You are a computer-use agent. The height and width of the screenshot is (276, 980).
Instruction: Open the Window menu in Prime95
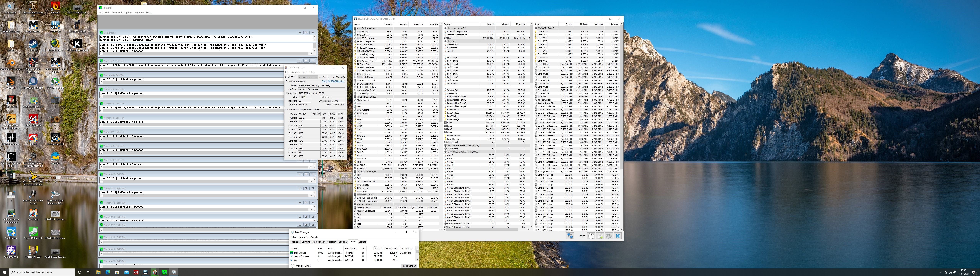point(139,13)
